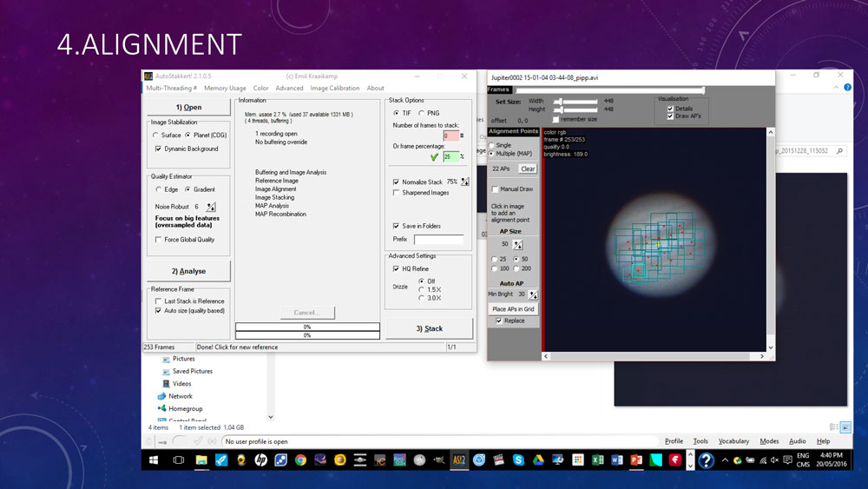This screenshot has height=489, width=868.
Task: Toggle Draw AP's visualisation checkbox
Action: pos(670,116)
